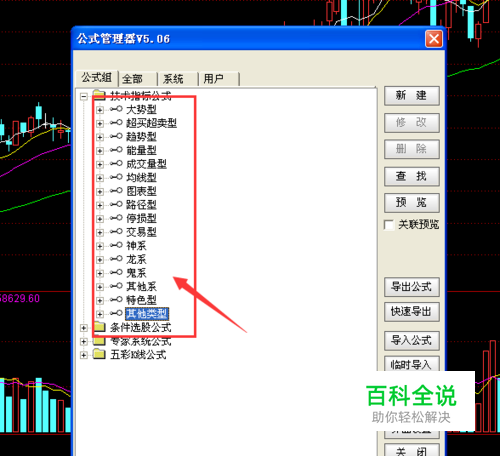Click the key icon beside 神系
Viewport: 500px width, 456px height.
[x=116, y=245]
